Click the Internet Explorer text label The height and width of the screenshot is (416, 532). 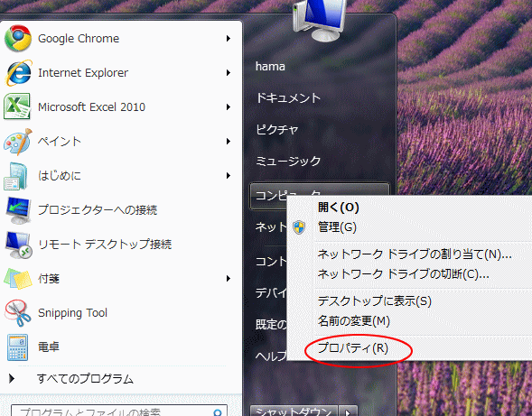(83, 73)
